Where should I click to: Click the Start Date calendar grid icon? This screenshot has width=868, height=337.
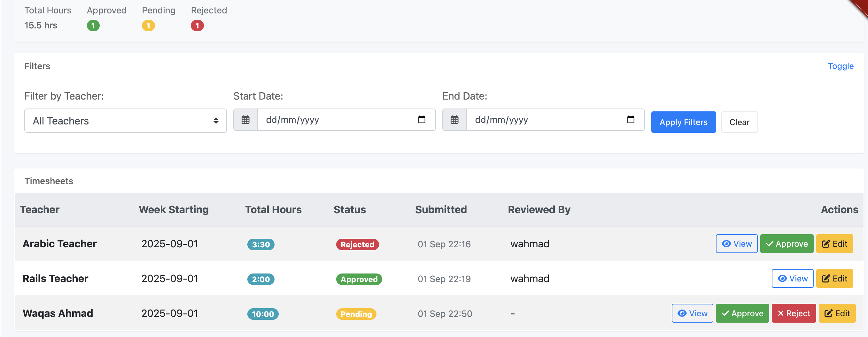pyautogui.click(x=245, y=120)
